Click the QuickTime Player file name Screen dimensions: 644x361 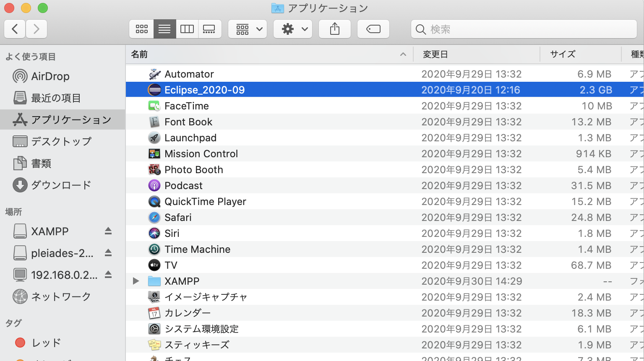coord(205,202)
